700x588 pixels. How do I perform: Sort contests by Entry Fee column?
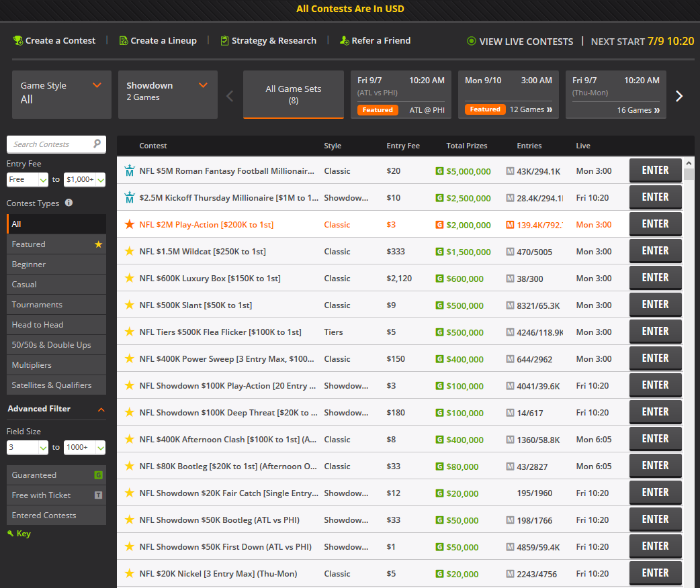pyautogui.click(x=402, y=146)
